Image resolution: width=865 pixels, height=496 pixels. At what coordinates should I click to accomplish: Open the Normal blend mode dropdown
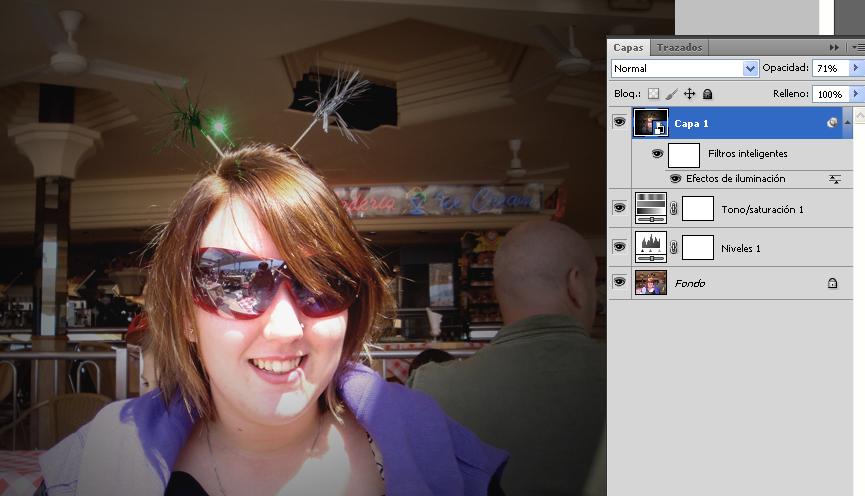point(750,69)
